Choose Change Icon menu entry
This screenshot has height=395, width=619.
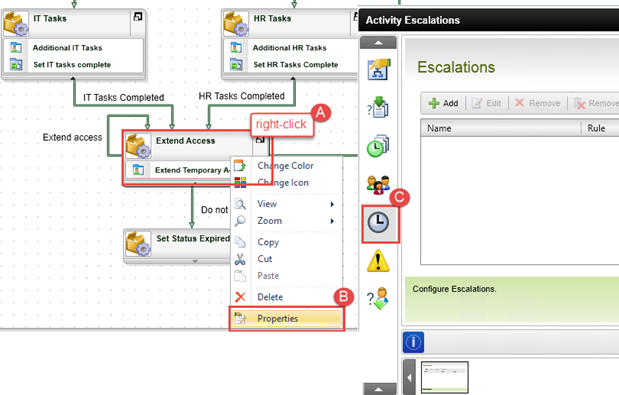click(x=283, y=182)
